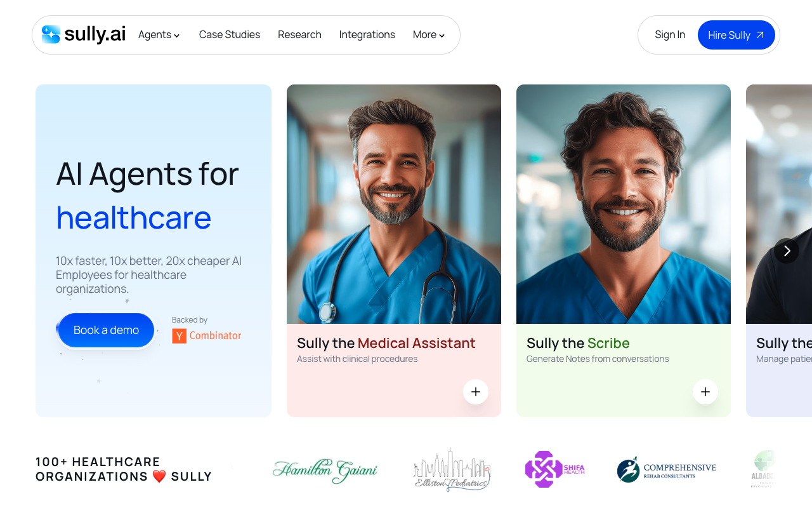Expand the Scribe card plus icon

pyautogui.click(x=705, y=392)
